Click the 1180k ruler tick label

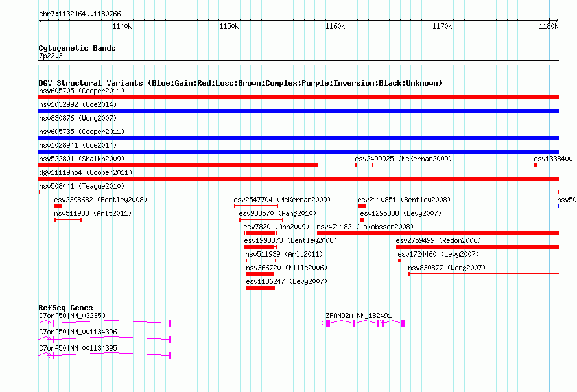pyautogui.click(x=548, y=26)
